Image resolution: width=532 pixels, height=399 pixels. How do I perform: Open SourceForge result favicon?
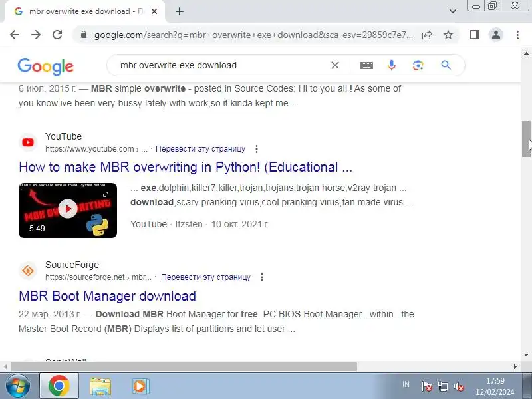28,271
